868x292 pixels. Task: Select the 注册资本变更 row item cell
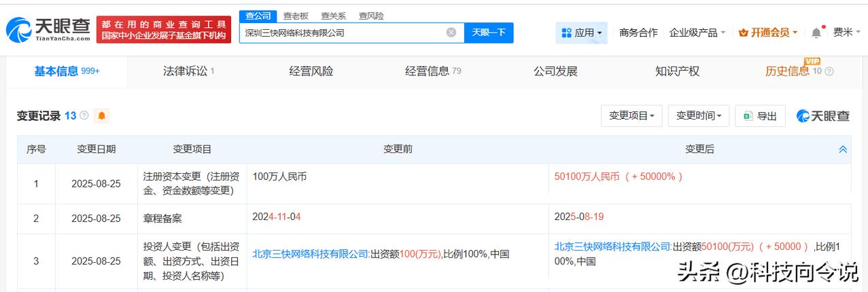pos(192,183)
